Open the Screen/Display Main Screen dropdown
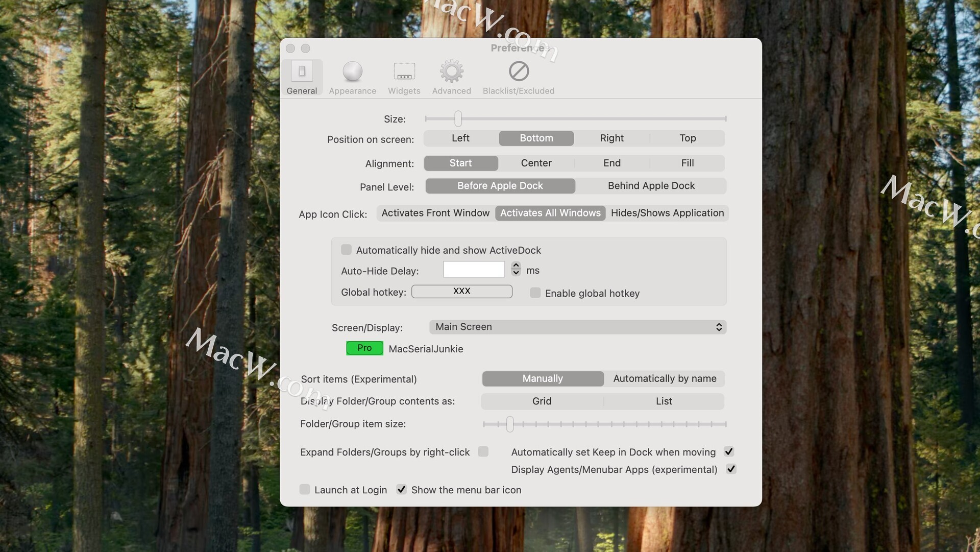The image size is (980, 552). 578,327
